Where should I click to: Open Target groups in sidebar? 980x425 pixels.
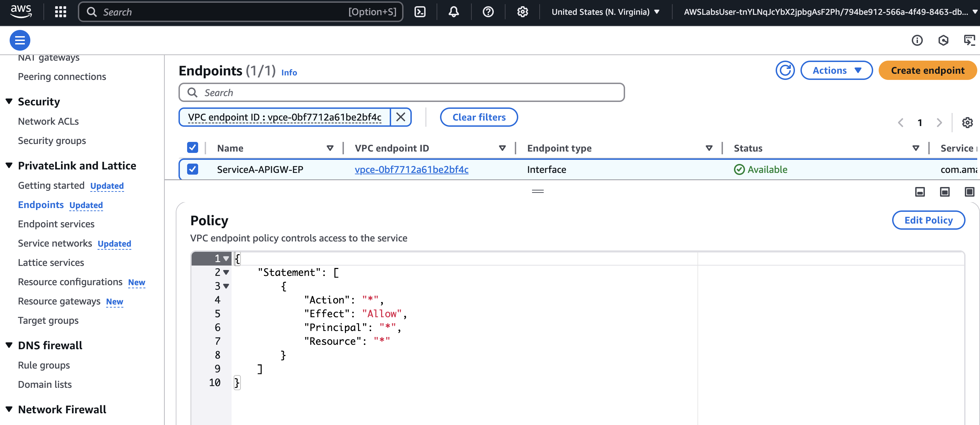[48, 320]
